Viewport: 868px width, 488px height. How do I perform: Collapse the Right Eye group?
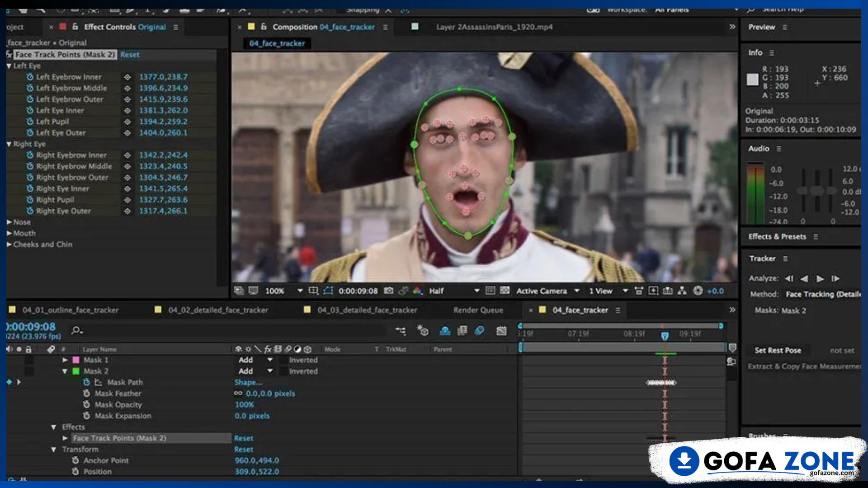9,144
